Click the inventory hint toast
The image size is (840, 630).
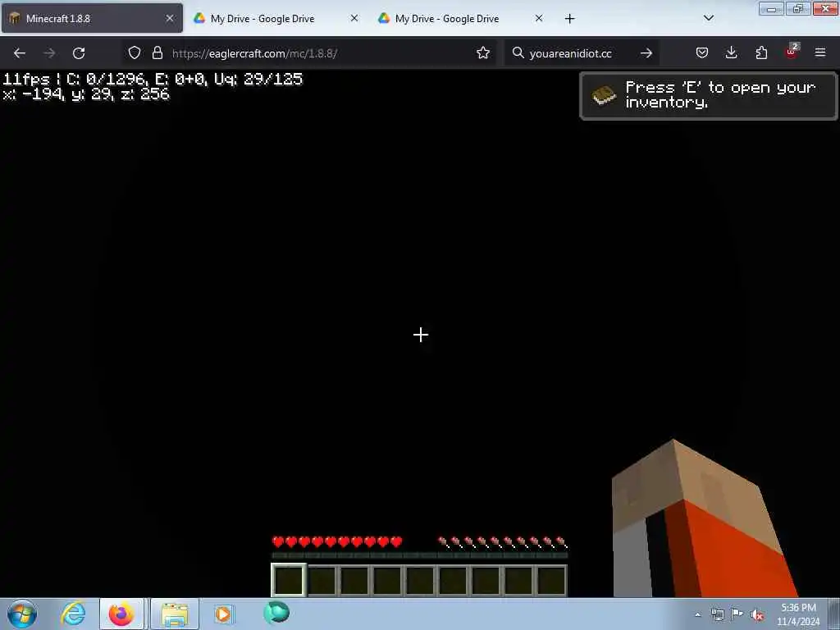(709, 96)
